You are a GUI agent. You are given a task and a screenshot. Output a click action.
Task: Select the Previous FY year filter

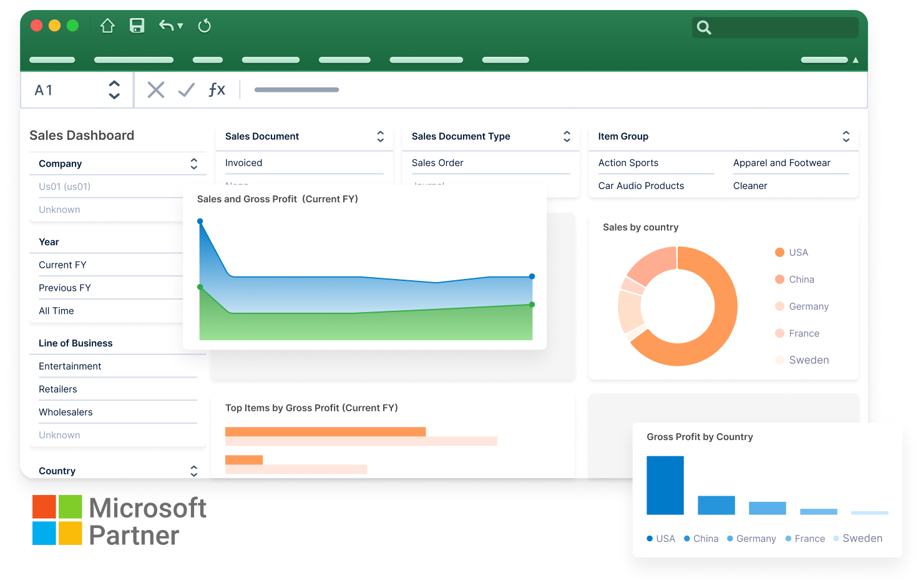coord(65,288)
